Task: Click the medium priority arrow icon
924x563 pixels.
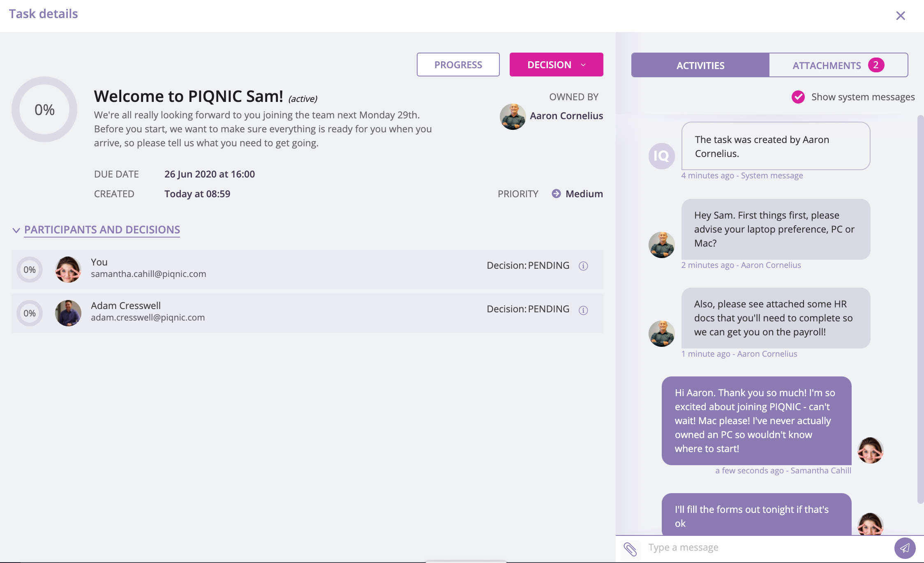Action: click(x=556, y=194)
